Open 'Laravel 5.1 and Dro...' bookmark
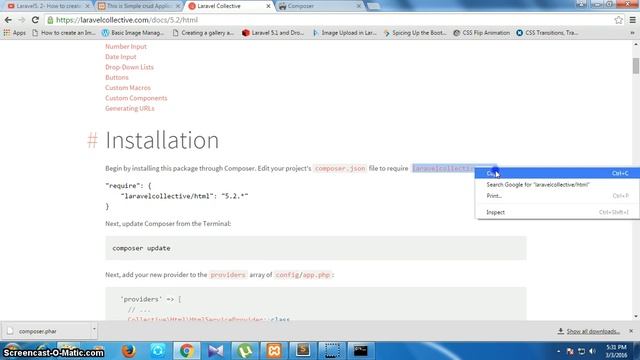This screenshot has width=640, height=360. [x=273, y=33]
